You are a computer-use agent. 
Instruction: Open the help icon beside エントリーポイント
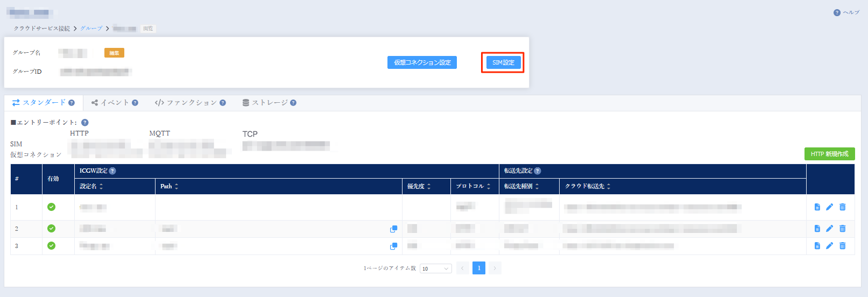pos(85,123)
